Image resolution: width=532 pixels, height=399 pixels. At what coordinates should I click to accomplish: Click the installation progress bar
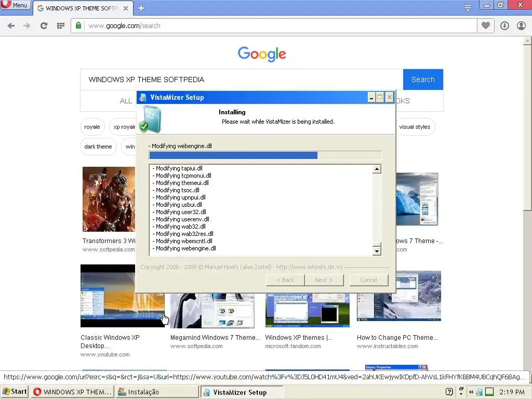[x=265, y=155]
